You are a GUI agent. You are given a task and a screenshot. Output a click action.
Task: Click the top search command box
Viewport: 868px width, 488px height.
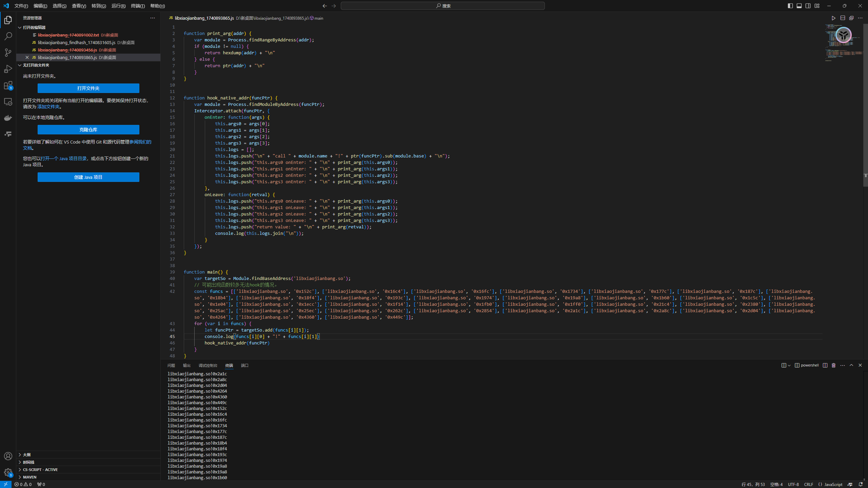(x=442, y=6)
